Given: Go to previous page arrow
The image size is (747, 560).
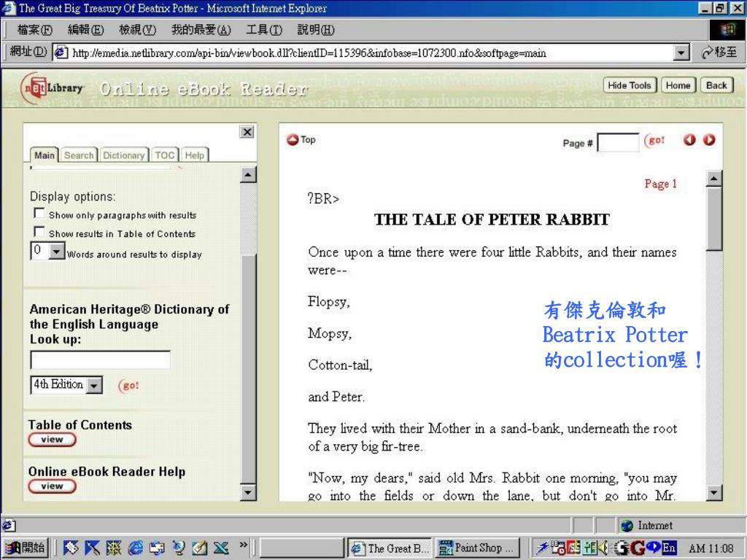Looking at the screenshot, I should tap(689, 140).
